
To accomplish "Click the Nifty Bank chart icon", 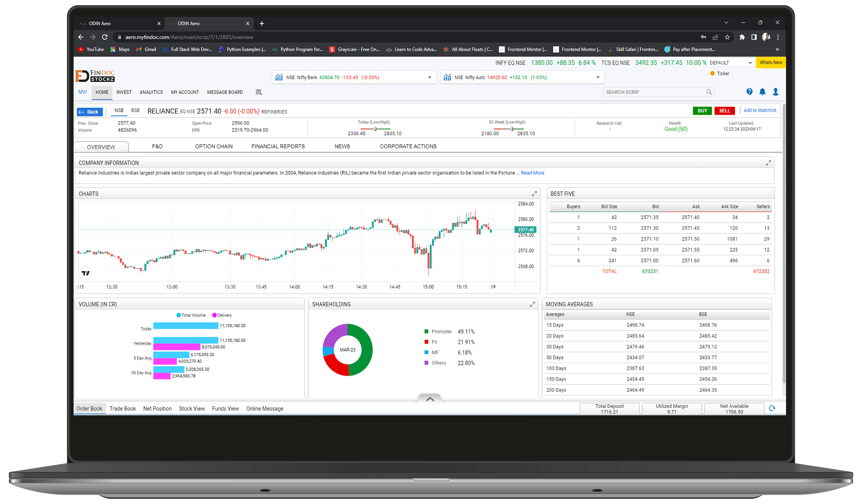I will coord(279,77).
